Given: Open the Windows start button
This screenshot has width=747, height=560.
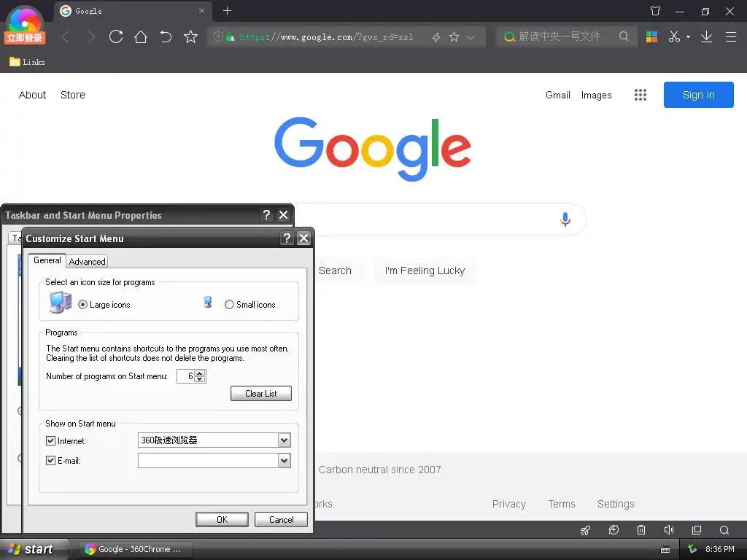Looking at the screenshot, I should pyautogui.click(x=34, y=549).
